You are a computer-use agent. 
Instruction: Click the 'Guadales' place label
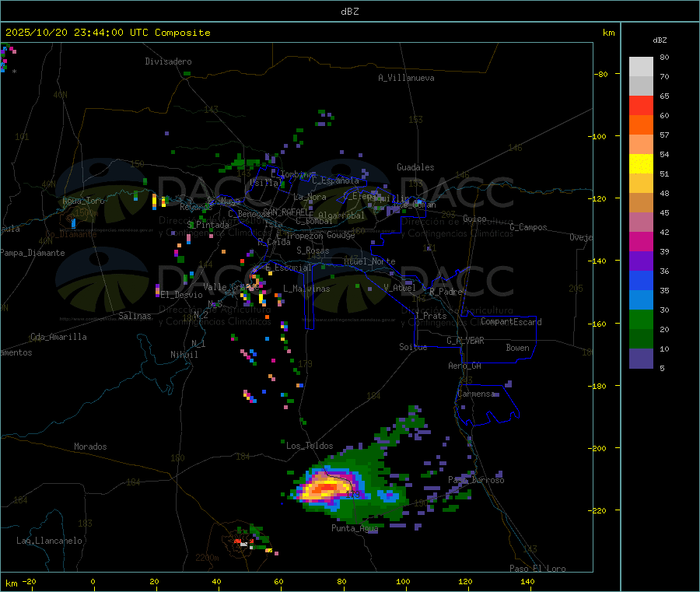[415, 167]
